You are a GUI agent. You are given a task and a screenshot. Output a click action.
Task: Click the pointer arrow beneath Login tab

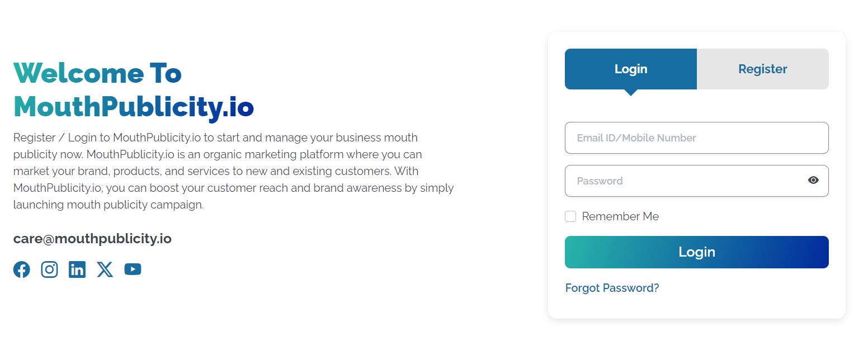[x=631, y=93]
